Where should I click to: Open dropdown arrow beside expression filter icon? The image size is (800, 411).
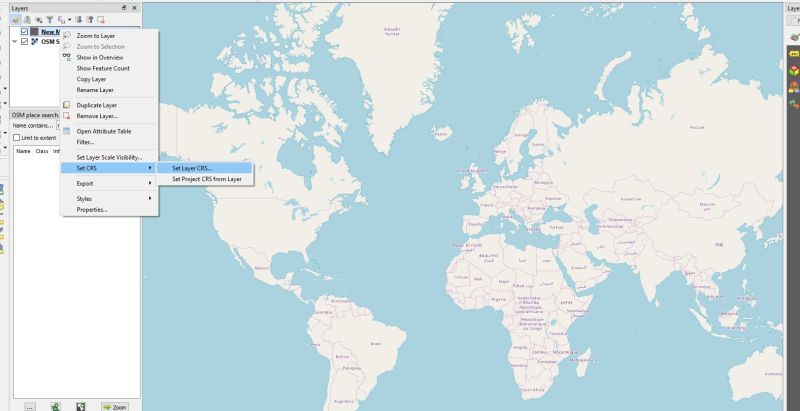69,20
